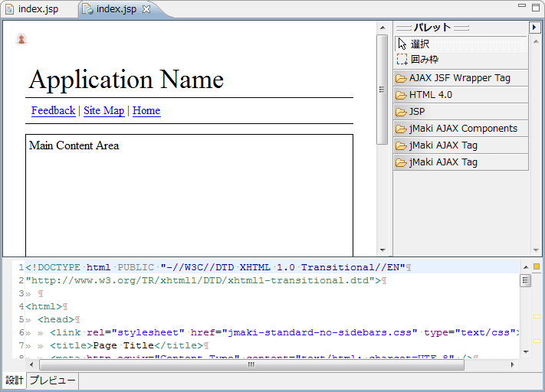
Task: Click the source horizontal scroll left arrow
Action: [x=31, y=364]
